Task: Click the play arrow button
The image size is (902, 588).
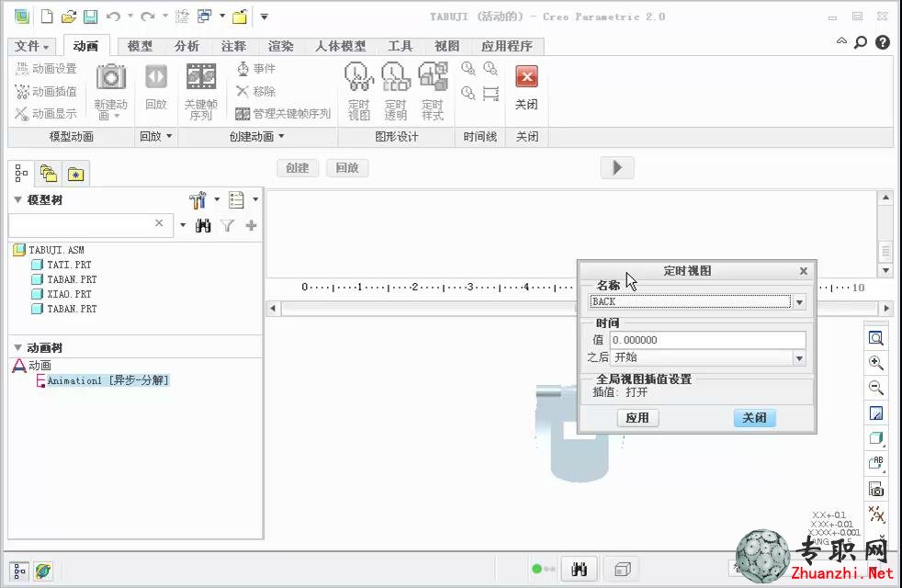Action: coord(617,167)
